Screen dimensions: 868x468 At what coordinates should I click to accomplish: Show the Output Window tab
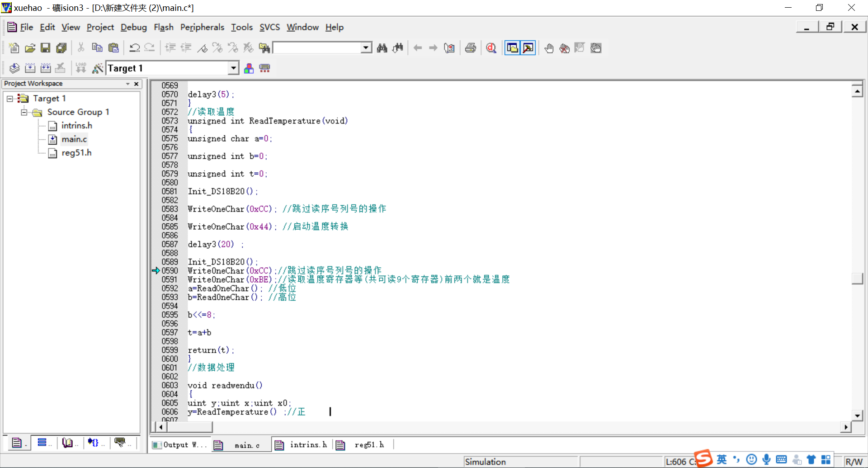pos(179,445)
